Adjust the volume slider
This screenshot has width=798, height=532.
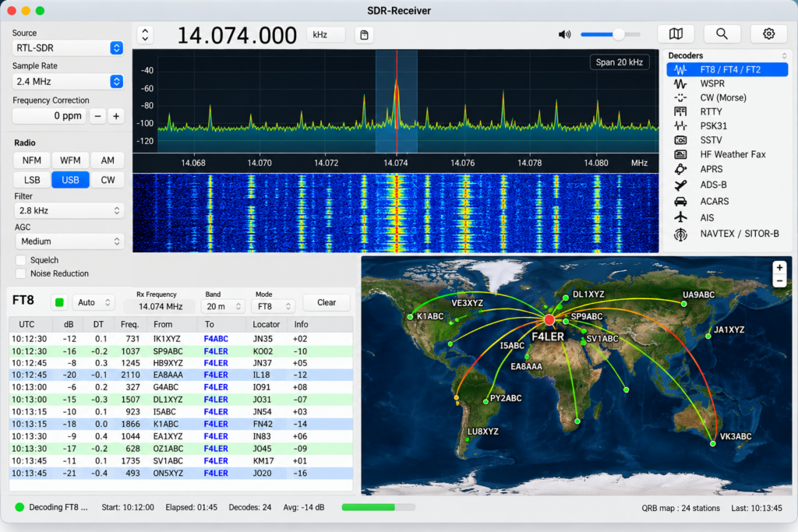611,34
